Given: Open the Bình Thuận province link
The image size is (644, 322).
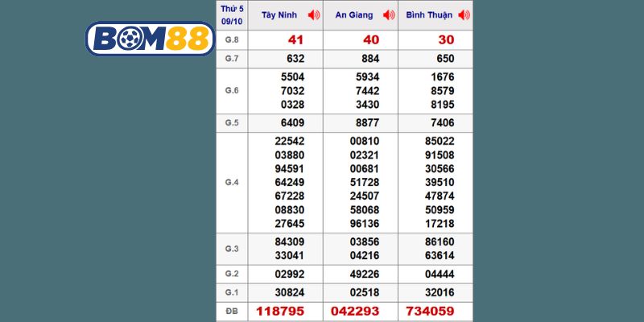Looking at the screenshot, I should pyautogui.click(x=429, y=15).
